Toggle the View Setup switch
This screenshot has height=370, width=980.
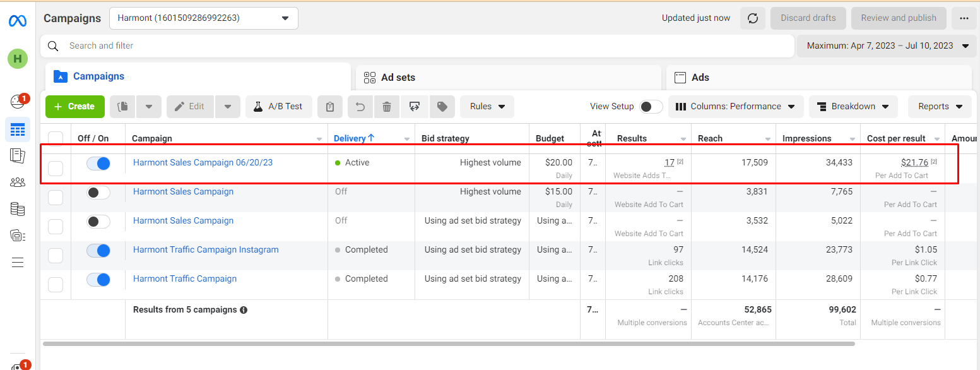pos(651,107)
